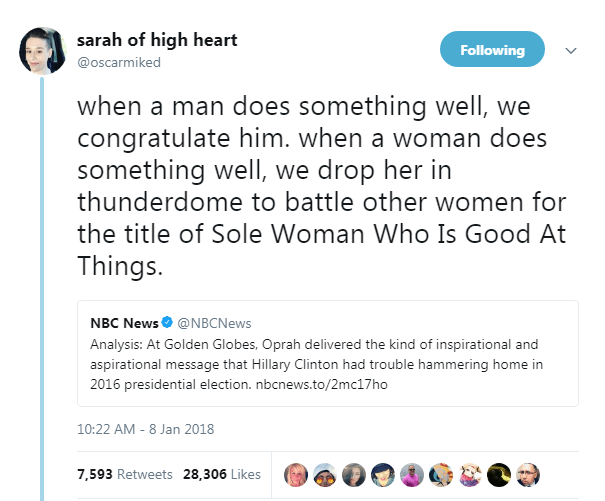
Task: Go to the @NBCNews handle
Action: pos(214,323)
